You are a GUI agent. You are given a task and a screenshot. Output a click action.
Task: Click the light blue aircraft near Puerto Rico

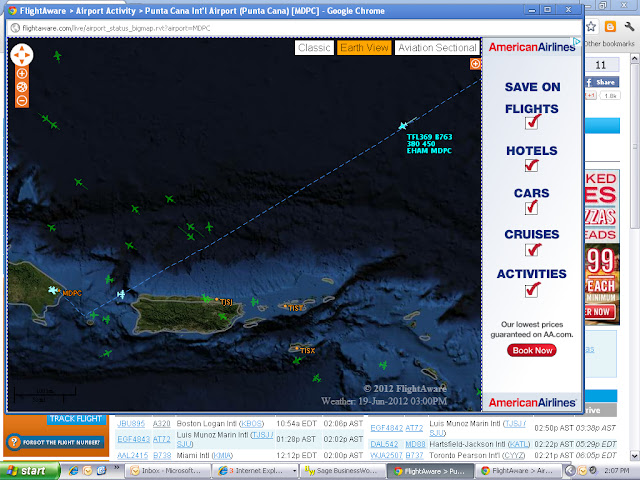point(121,294)
